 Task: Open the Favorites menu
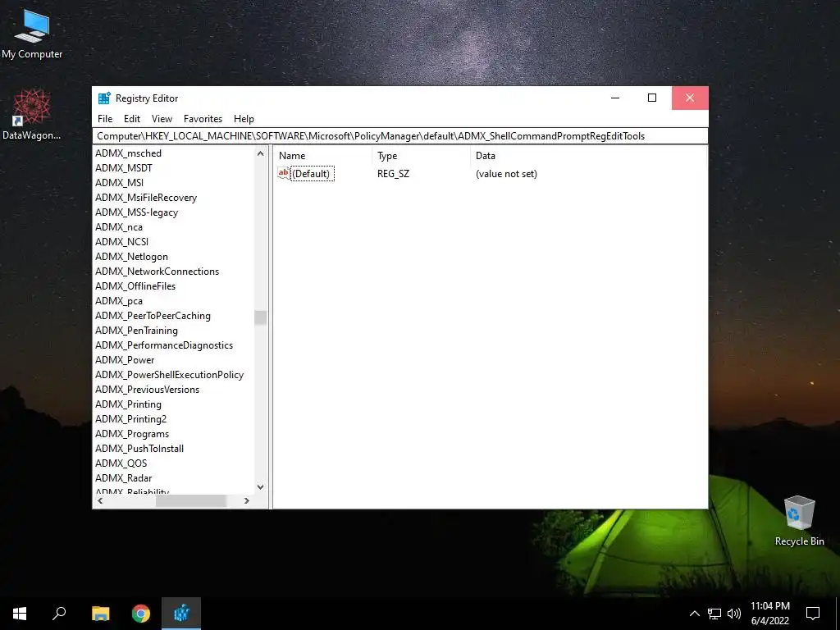[x=203, y=119]
